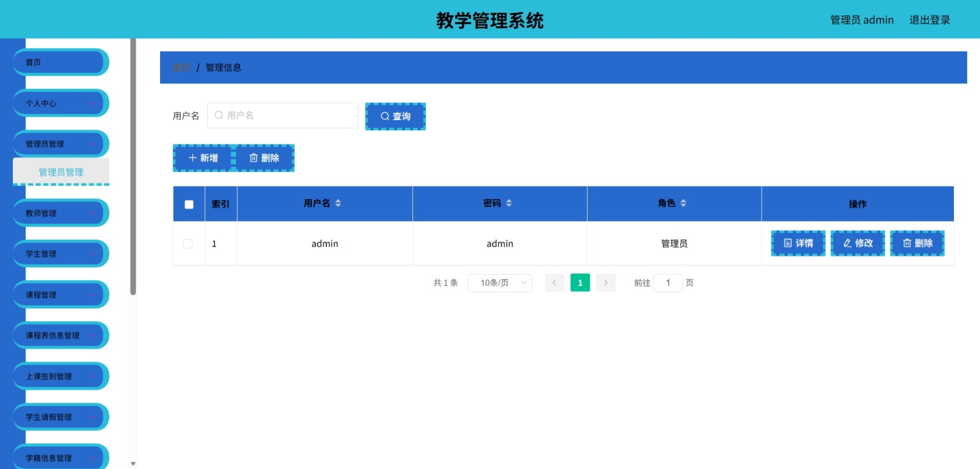Viewport: 980px width, 469px height.
Task: Click the 管理信息 breadcrumb text
Action: pos(223,67)
